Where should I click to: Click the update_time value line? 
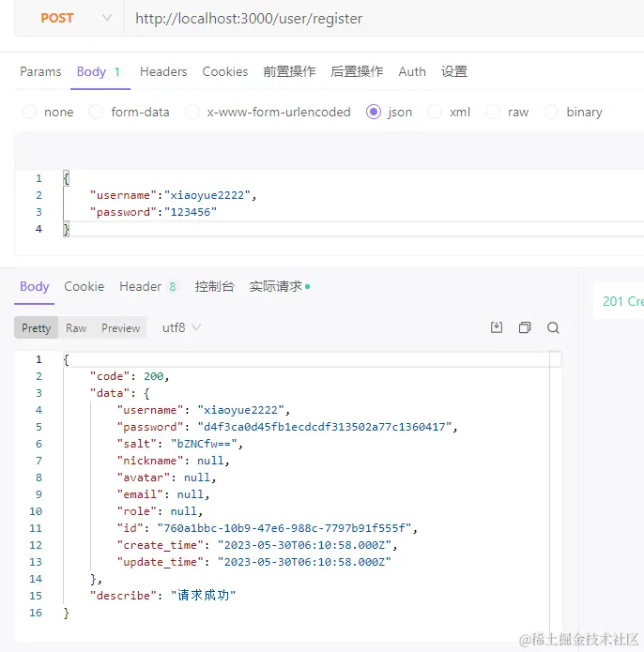(254, 562)
